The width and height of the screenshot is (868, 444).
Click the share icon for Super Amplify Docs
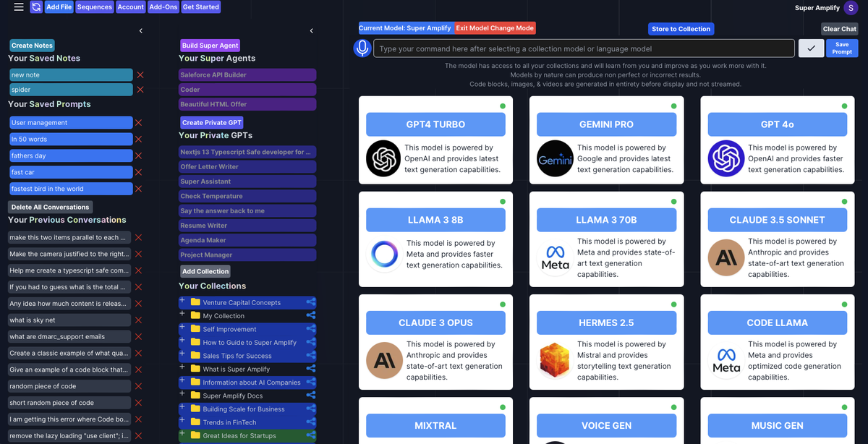311,396
